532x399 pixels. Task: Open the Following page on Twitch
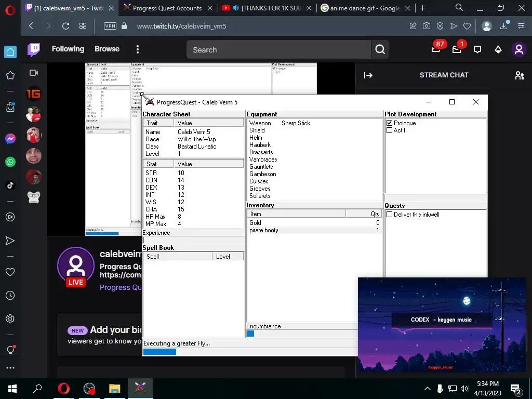pyautogui.click(x=68, y=49)
